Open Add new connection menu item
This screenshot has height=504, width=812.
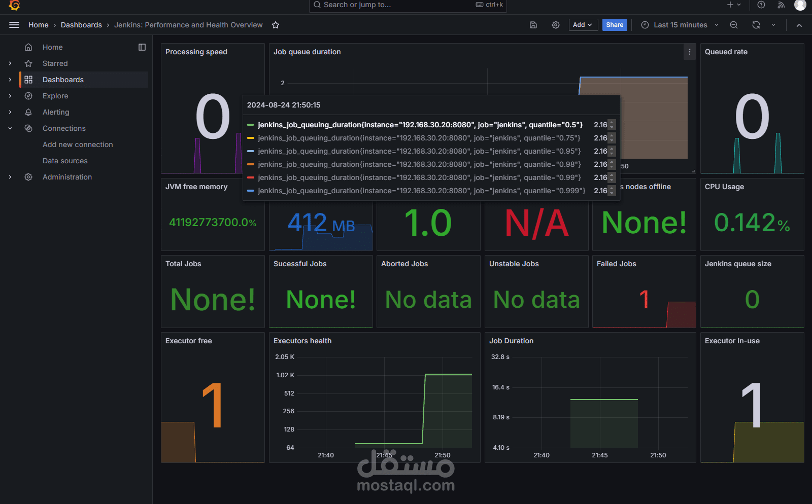pyautogui.click(x=78, y=145)
